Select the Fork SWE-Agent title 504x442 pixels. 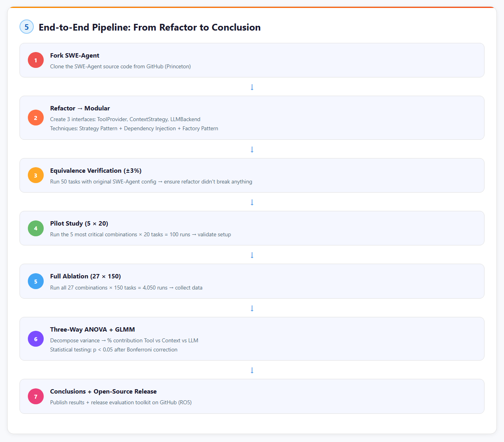click(75, 56)
